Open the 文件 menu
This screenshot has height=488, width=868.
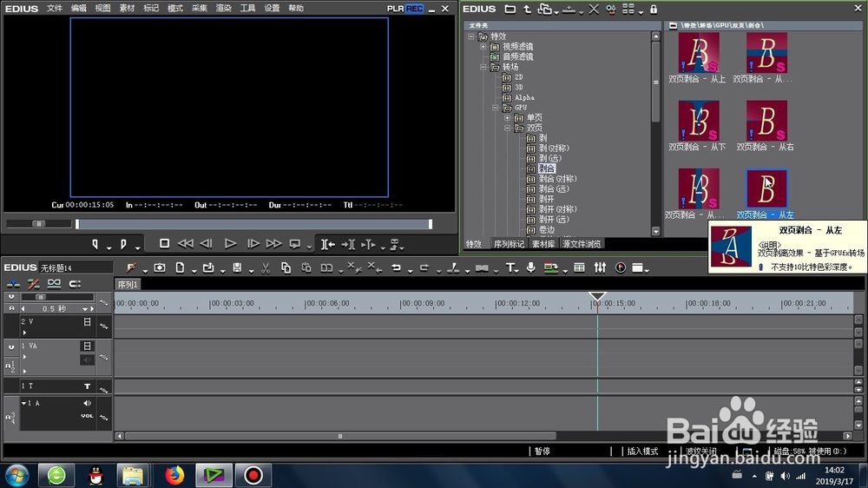[x=54, y=9]
